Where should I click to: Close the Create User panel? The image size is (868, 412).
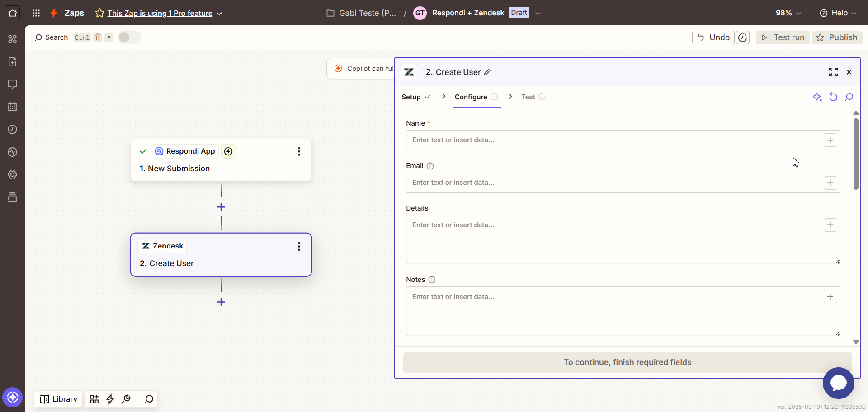849,72
